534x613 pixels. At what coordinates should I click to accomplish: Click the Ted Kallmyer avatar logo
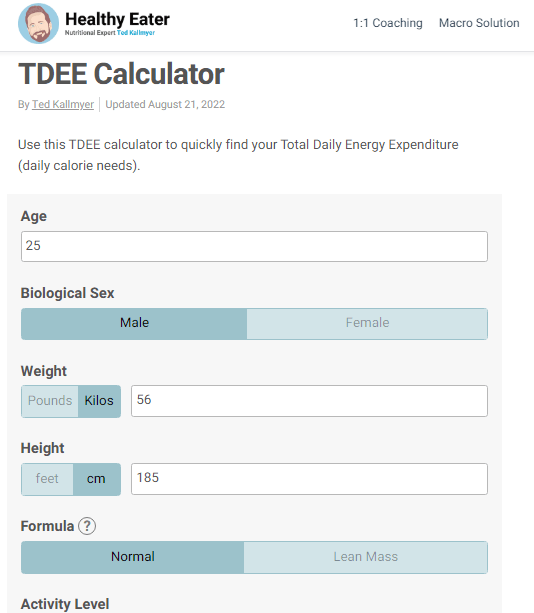[x=38, y=23]
